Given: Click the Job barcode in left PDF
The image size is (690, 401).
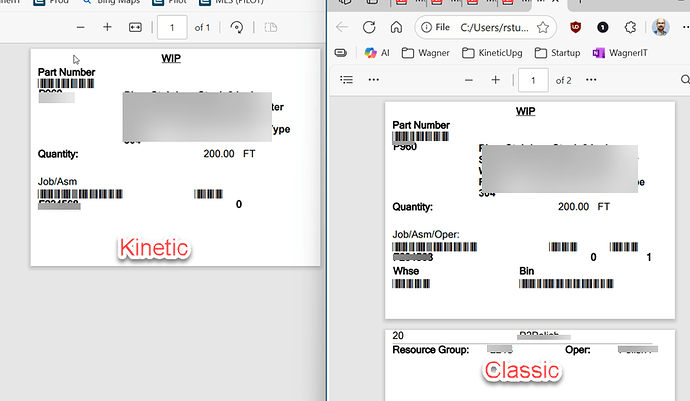Looking at the screenshot, I should pos(80,194).
